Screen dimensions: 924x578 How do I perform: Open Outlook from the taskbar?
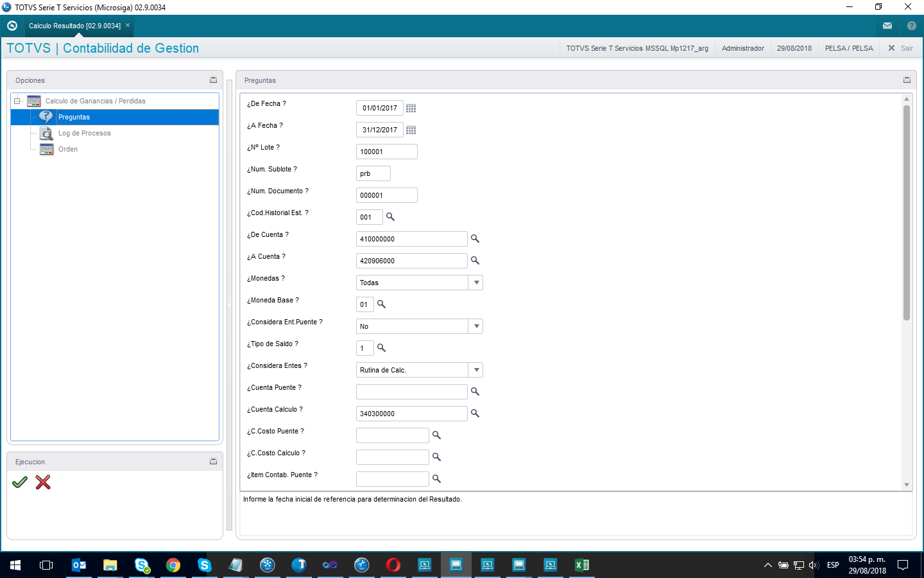[79, 565]
